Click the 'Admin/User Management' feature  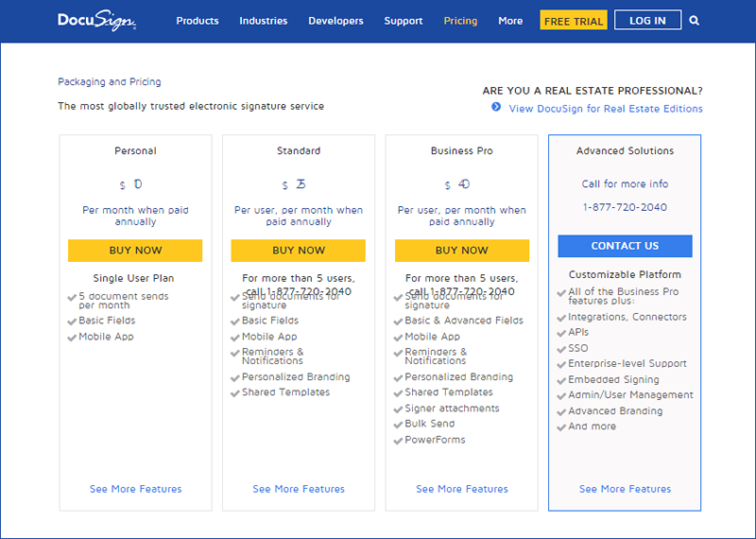[630, 394]
